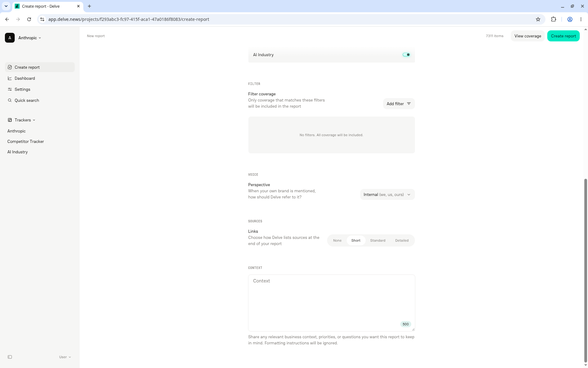The height and width of the screenshot is (368, 588).
Task: Click the View coverage button
Action: click(x=528, y=36)
